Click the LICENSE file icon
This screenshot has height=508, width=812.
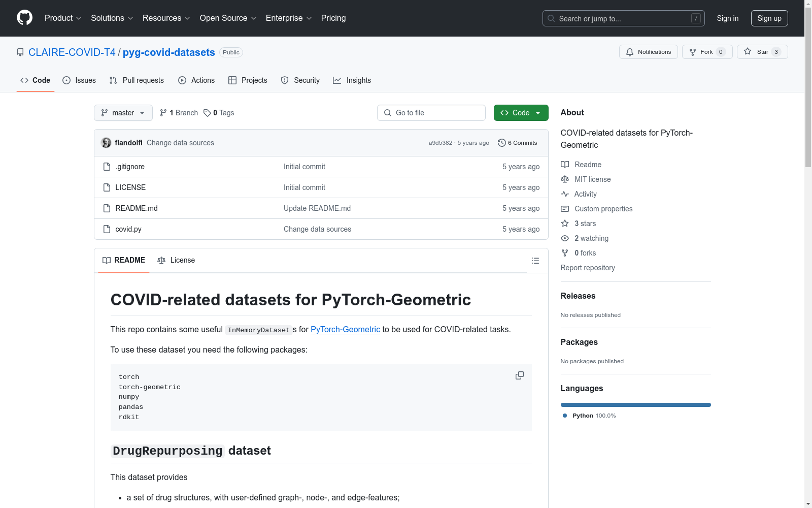point(107,187)
